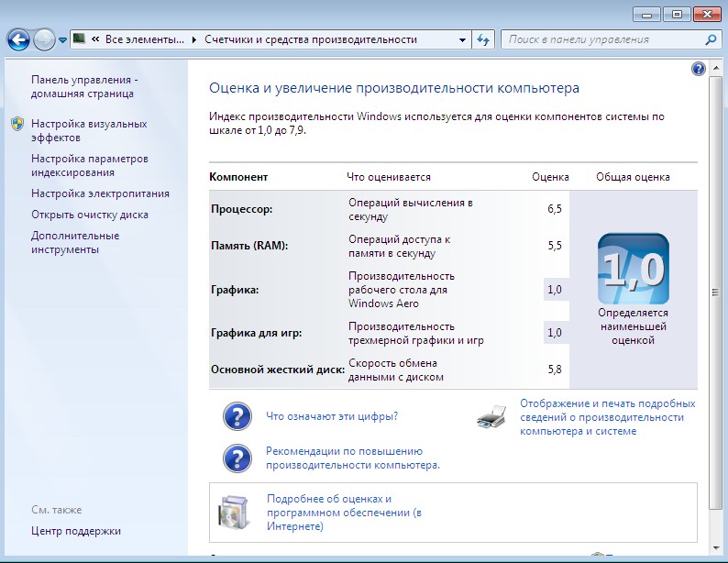Click the blue Back navigation arrow
Image resolution: width=728 pixels, height=563 pixels.
click(18, 40)
